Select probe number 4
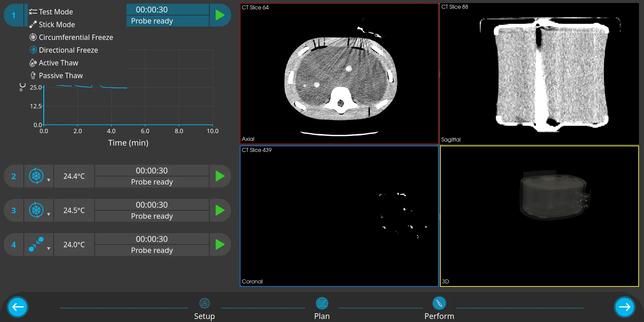 (14, 245)
